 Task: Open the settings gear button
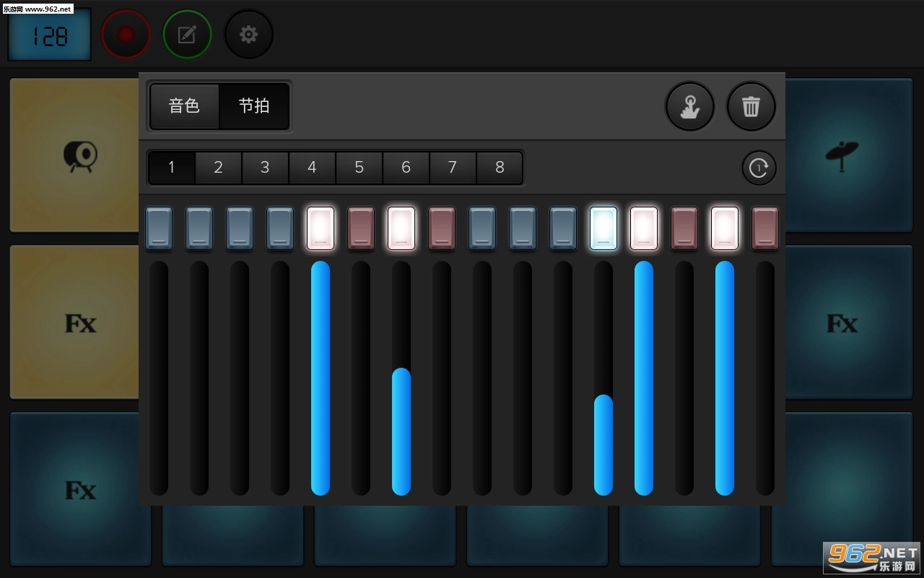pos(248,35)
